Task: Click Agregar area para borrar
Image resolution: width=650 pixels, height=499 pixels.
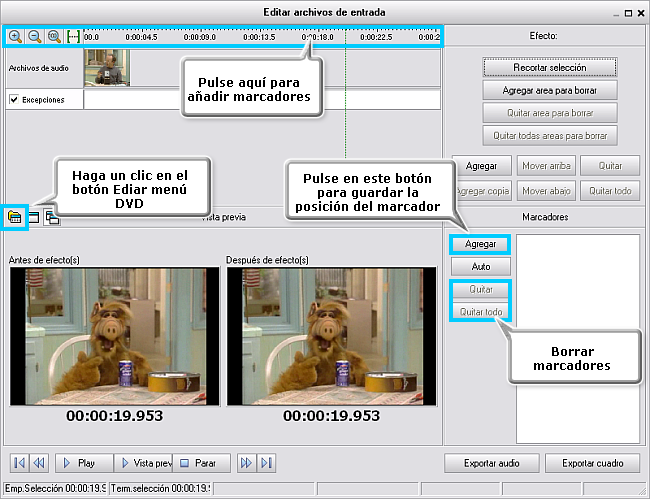Action: [x=550, y=90]
